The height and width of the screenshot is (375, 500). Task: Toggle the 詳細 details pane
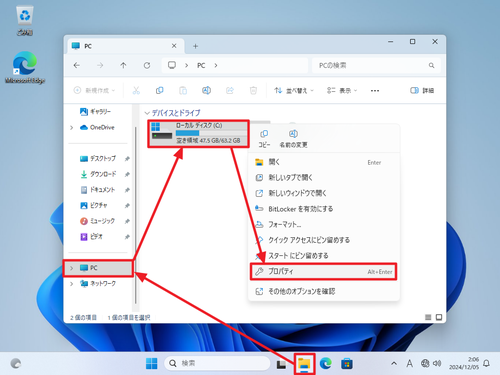(422, 90)
